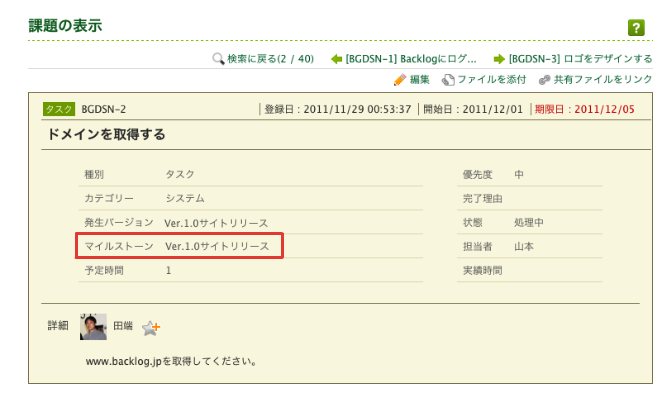Click the 担当者 value 山本
662x407 pixels.
[524, 247]
